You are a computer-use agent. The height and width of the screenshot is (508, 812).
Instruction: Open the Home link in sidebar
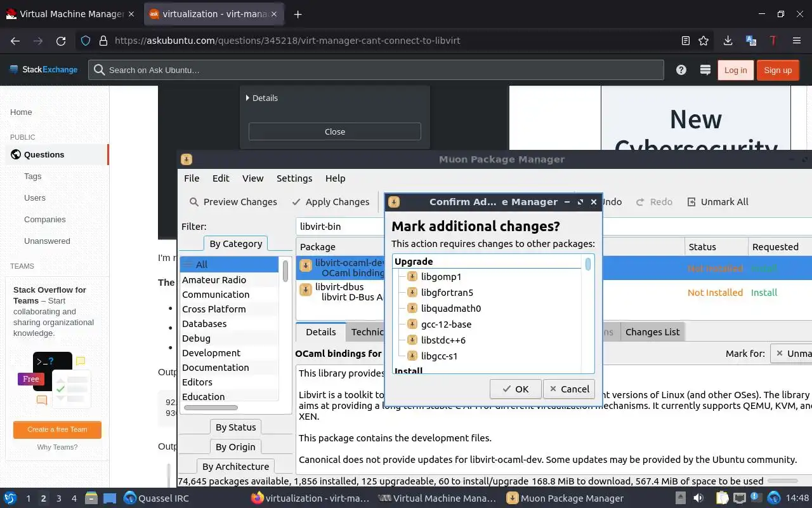pyautogui.click(x=21, y=112)
